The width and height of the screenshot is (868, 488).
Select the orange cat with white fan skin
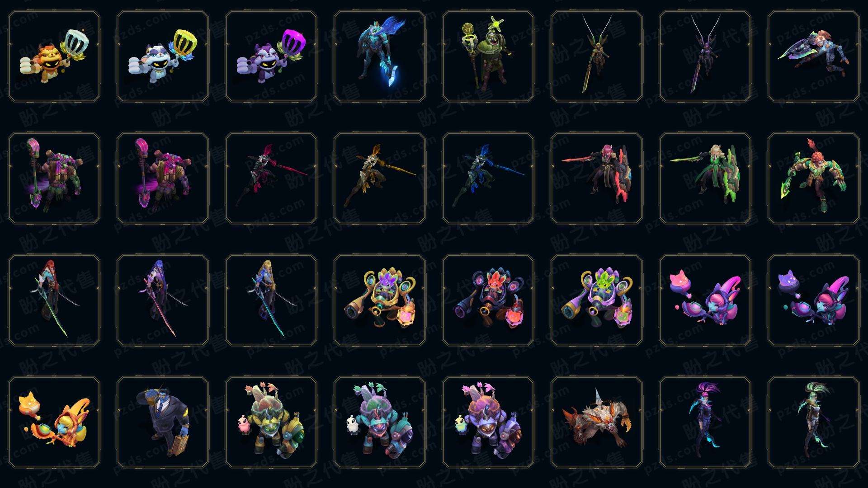pos(54,56)
